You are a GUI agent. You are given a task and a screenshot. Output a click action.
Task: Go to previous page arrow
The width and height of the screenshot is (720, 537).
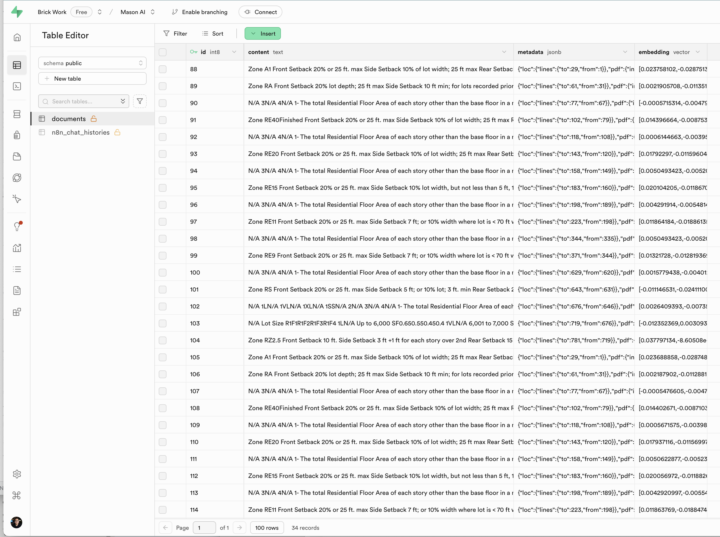166,527
